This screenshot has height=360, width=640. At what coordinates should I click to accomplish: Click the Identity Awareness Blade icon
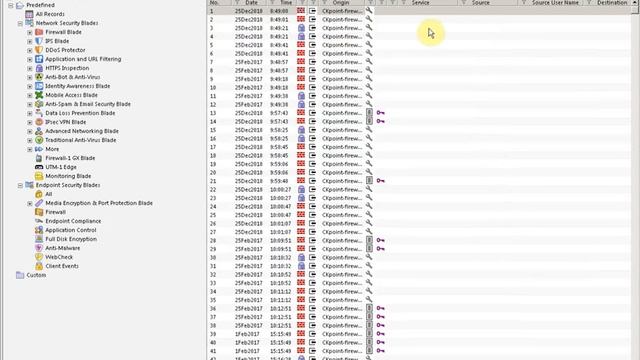[39, 86]
